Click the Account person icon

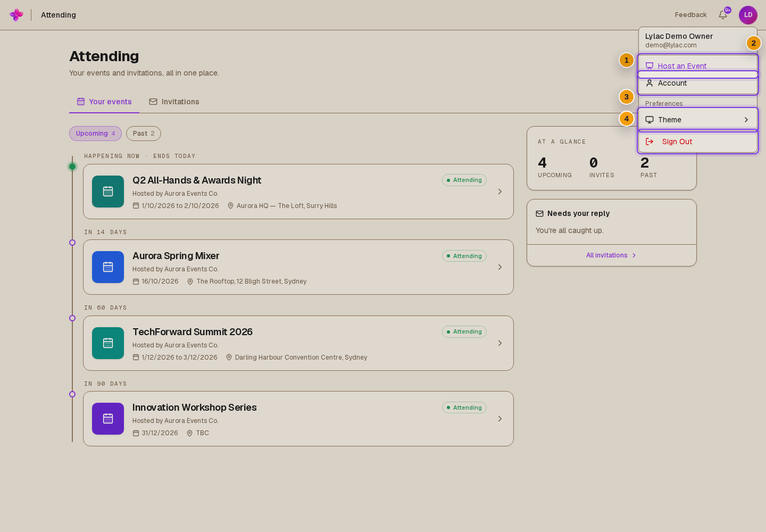[x=650, y=83]
